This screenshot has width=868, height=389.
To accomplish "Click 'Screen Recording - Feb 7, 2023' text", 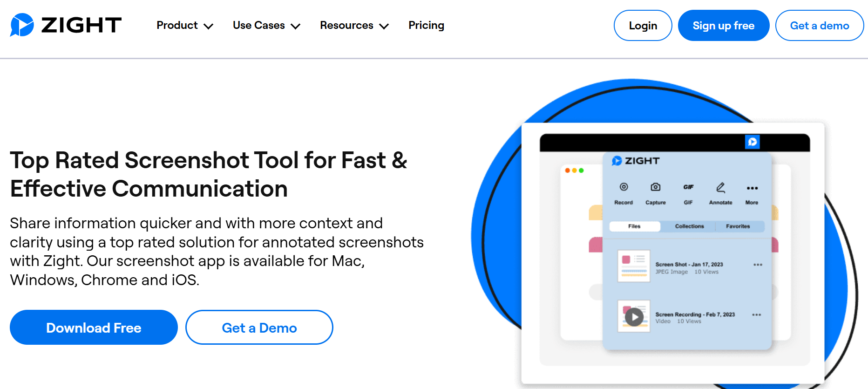I will [x=695, y=314].
